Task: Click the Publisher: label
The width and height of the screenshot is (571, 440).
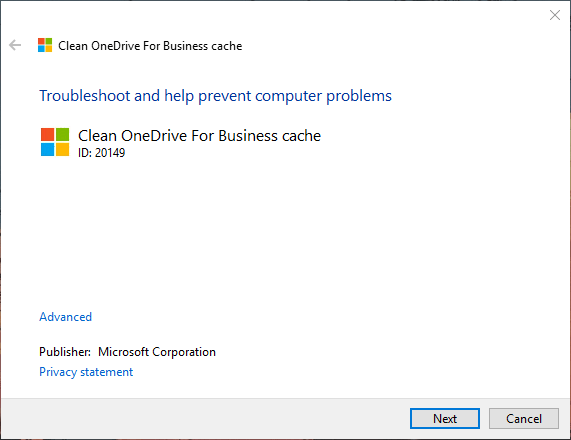Action: pos(65,352)
